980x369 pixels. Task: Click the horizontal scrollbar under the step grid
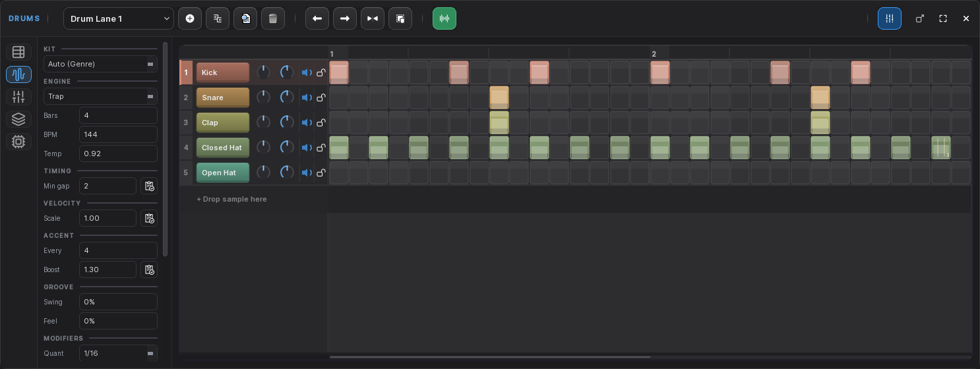(x=490, y=357)
